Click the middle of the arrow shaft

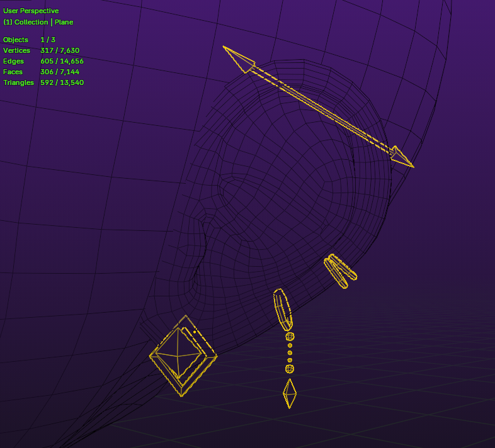(321, 107)
